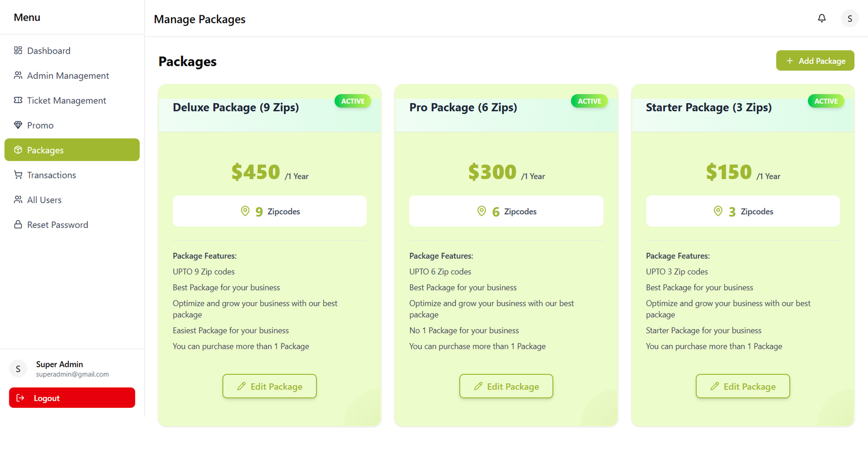868x454 pixels.
Task: Click the notification bell icon
Action: pos(822,18)
